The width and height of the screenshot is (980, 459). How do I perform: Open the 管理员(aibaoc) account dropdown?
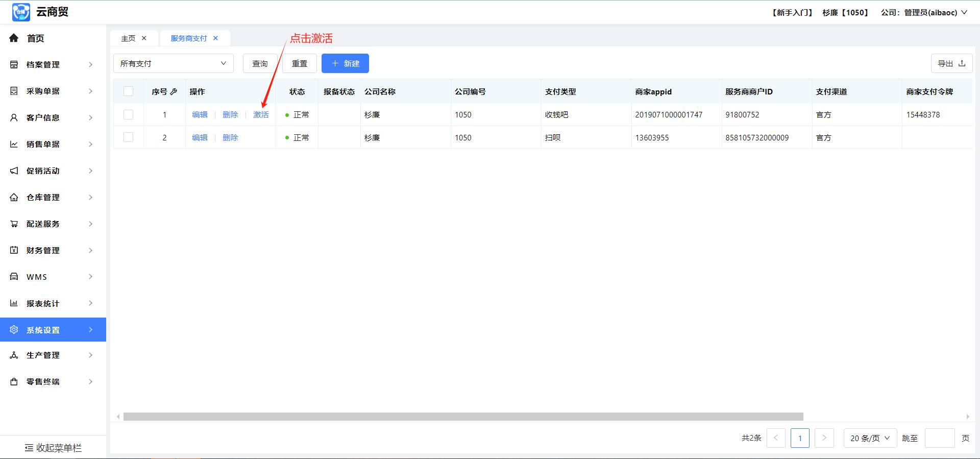(x=936, y=12)
